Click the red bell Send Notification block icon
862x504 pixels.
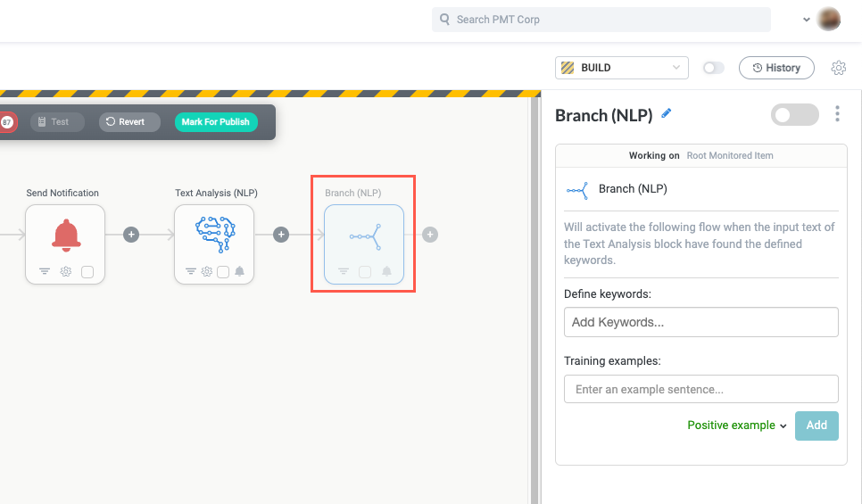(65, 235)
